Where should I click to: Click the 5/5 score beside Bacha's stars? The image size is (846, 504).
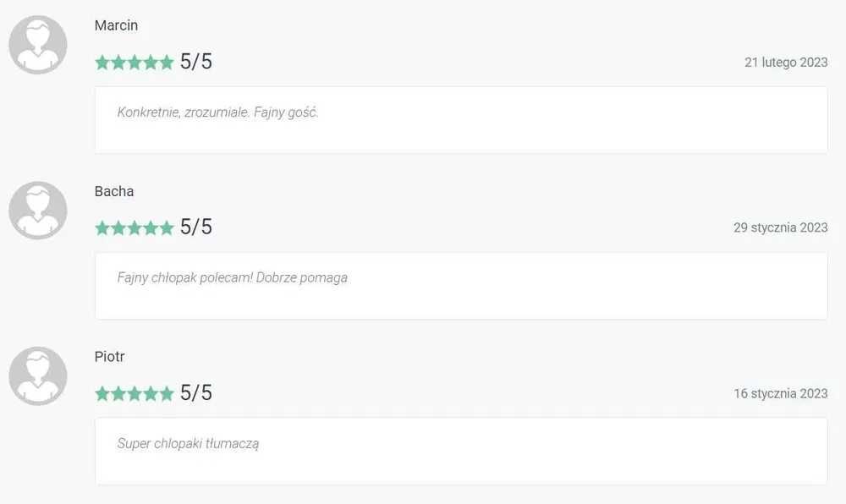click(x=196, y=227)
